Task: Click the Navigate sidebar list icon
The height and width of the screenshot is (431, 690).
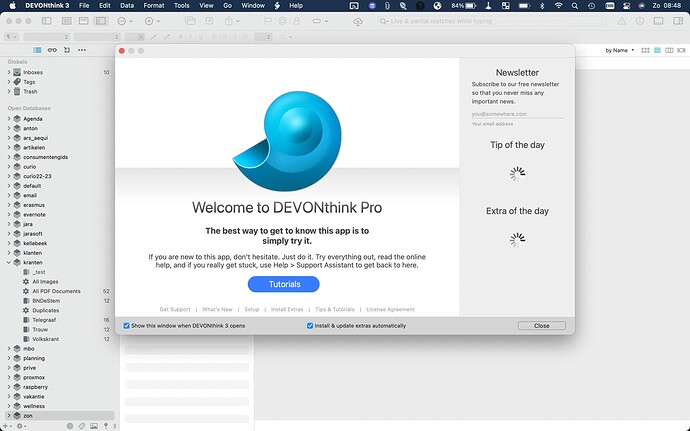Action: 37,50
